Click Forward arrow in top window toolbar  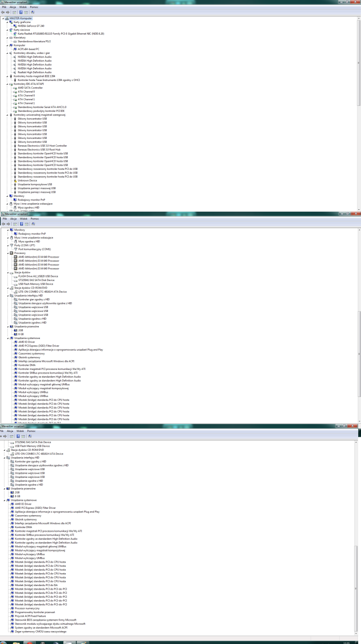point(7,12)
